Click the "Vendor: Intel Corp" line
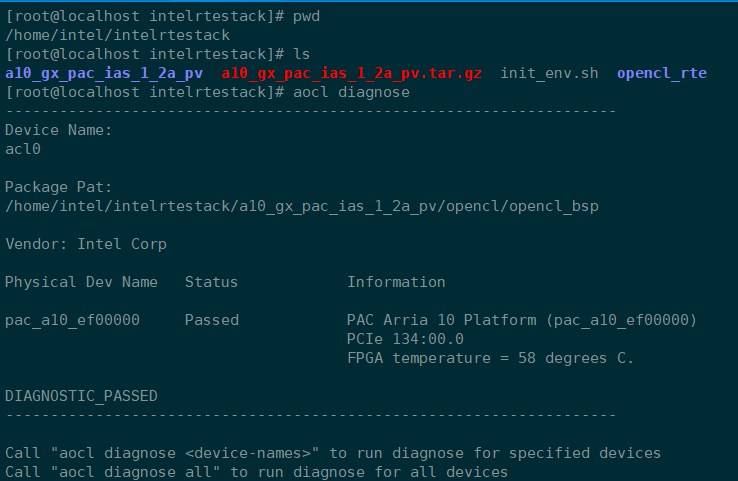Viewport: 738px width, 481px height. pyautogui.click(x=86, y=244)
